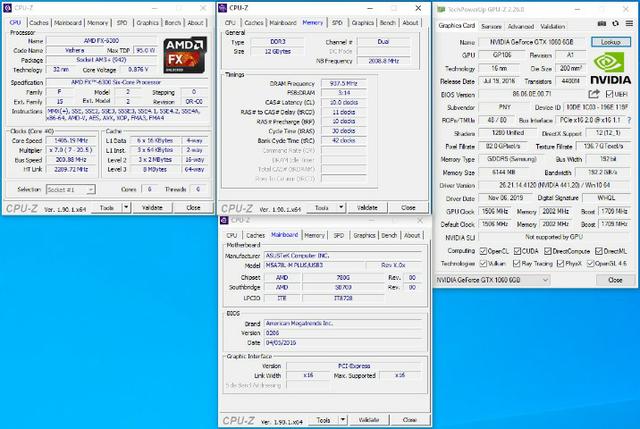Toggle the DirectCompute checkbox
Screen dimensions: 640x429
548,251
